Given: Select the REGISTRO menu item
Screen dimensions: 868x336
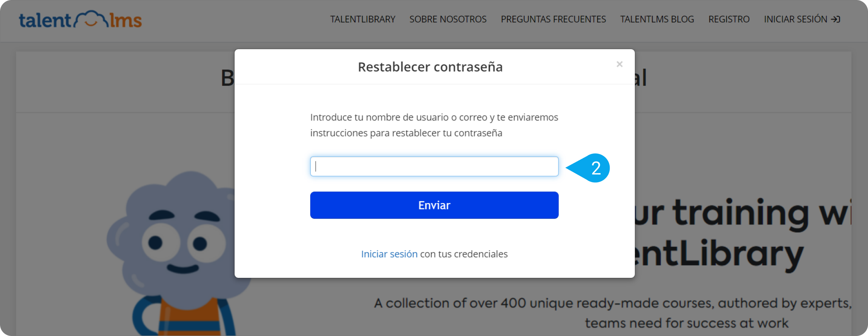Looking at the screenshot, I should click(x=729, y=19).
